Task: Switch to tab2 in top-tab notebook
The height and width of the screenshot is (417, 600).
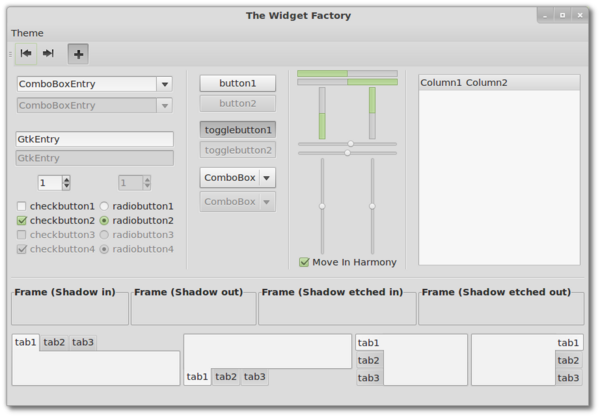Action: [54, 342]
